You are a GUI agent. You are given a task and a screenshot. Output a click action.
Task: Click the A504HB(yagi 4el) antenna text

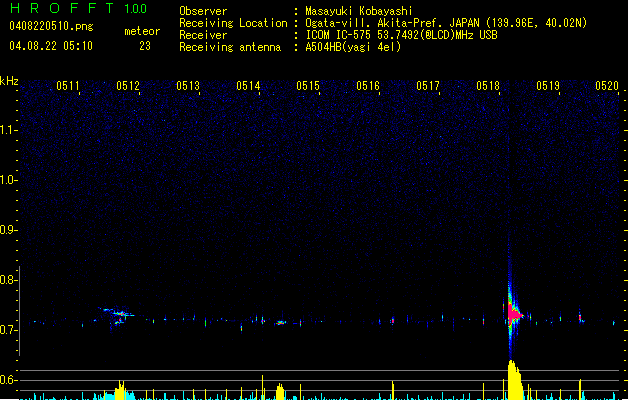(x=353, y=47)
